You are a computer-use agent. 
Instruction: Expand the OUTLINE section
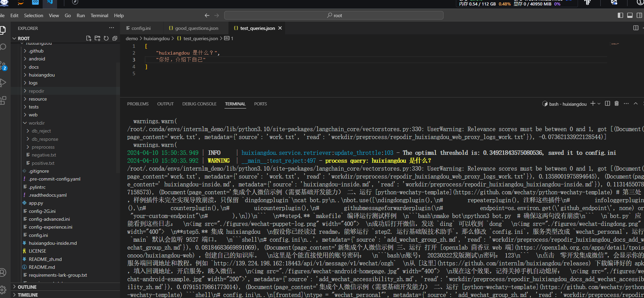point(65,287)
